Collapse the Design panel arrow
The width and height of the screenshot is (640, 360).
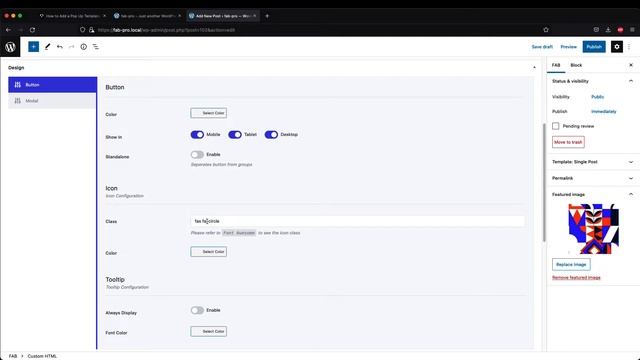pyautogui.click(x=534, y=68)
